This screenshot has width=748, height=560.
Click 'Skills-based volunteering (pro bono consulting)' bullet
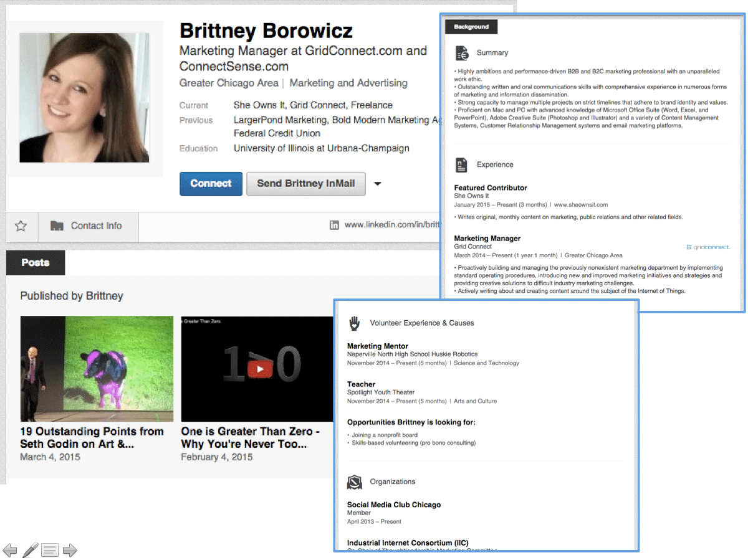[x=413, y=443]
